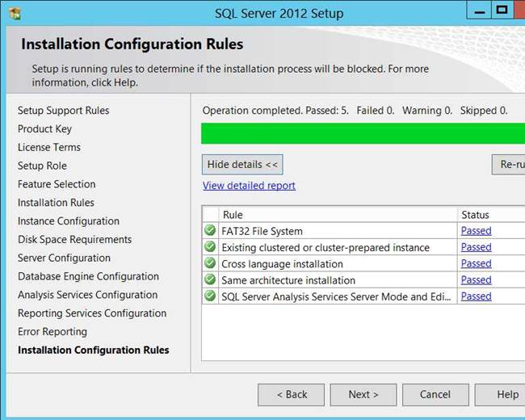525x420 pixels.
Task: Select bold Installation Configuration Rules sidebar step
Action: coord(94,350)
